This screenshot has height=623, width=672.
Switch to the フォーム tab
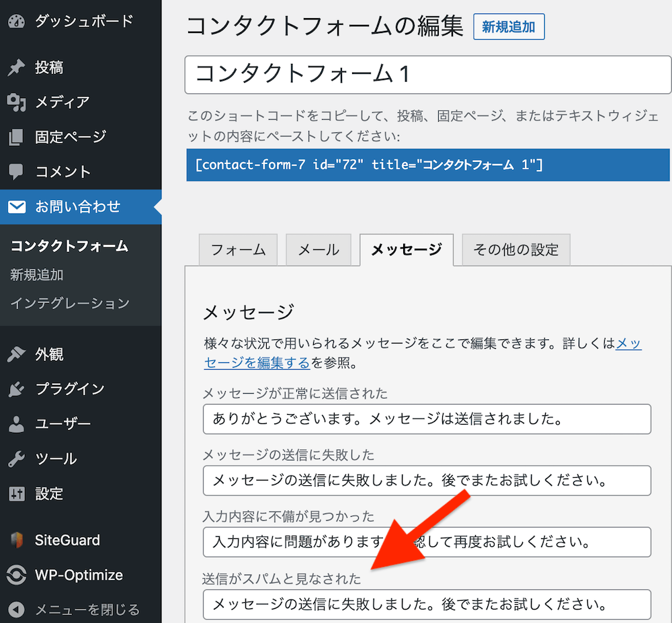coord(238,250)
